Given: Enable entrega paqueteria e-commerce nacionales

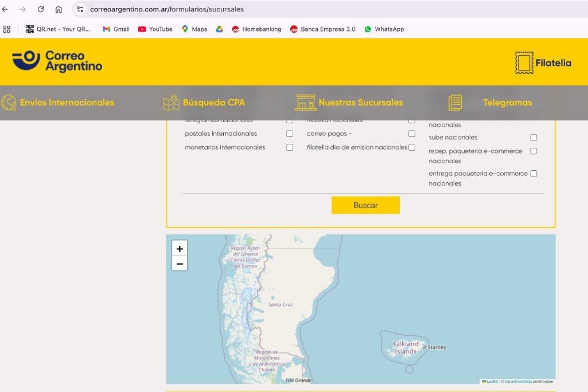Looking at the screenshot, I should point(534,173).
